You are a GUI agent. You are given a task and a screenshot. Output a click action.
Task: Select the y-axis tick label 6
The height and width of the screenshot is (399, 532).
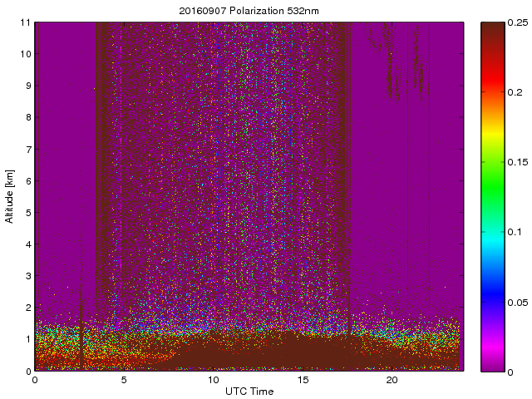click(28, 181)
